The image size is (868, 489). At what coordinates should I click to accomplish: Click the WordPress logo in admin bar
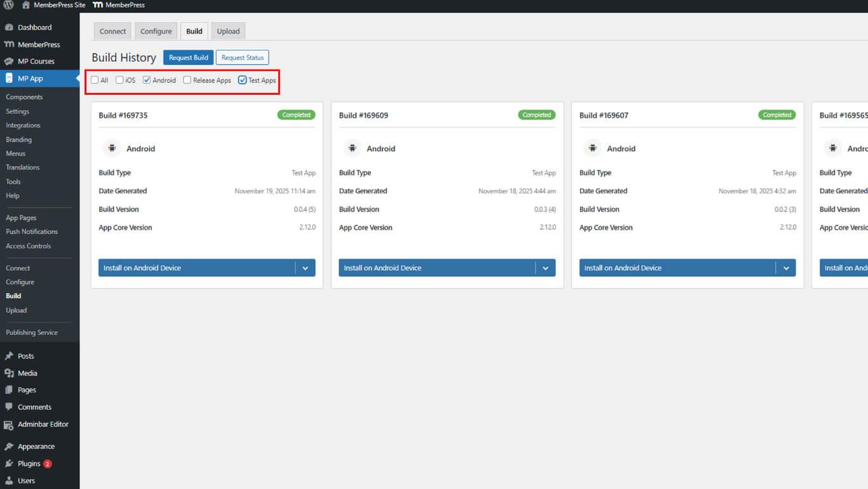(x=9, y=5)
